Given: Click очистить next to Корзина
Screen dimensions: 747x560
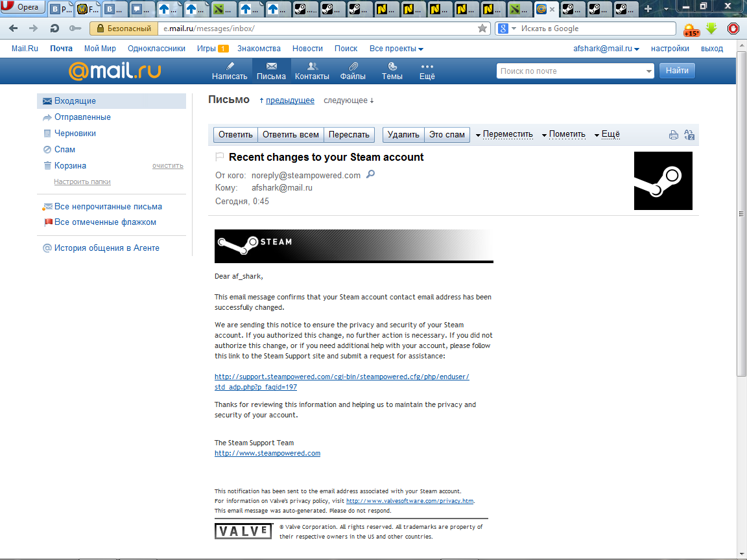Looking at the screenshot, I should 168,166.
